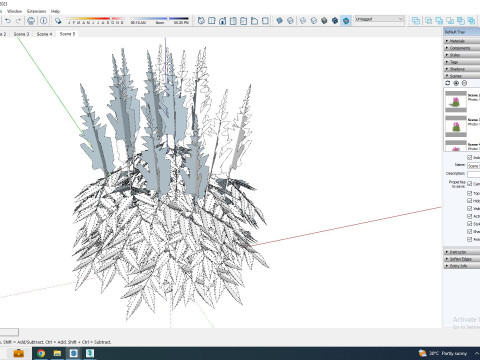480x360 pixels.
Task: Click the Redo arrow icon
Action: (18, 21)
